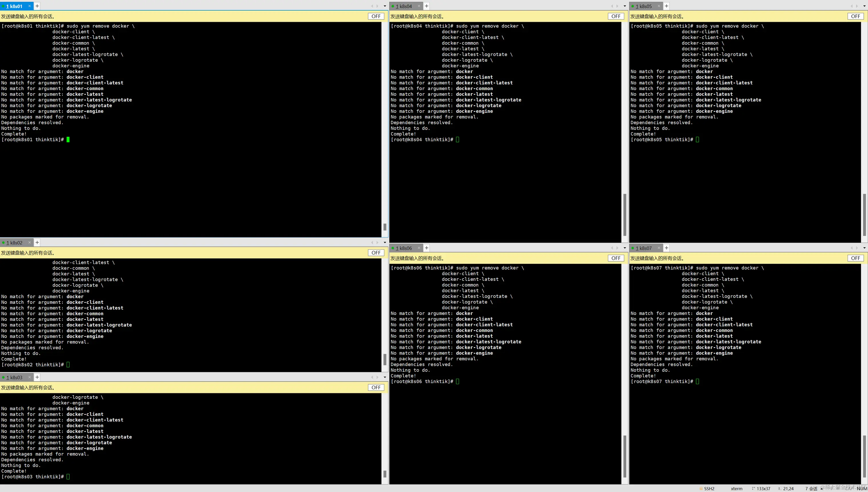Click the plus icon beside k8s03 tab
Image resolution: width=868 pixels, height=492 pixels.
tap(37, 378)
